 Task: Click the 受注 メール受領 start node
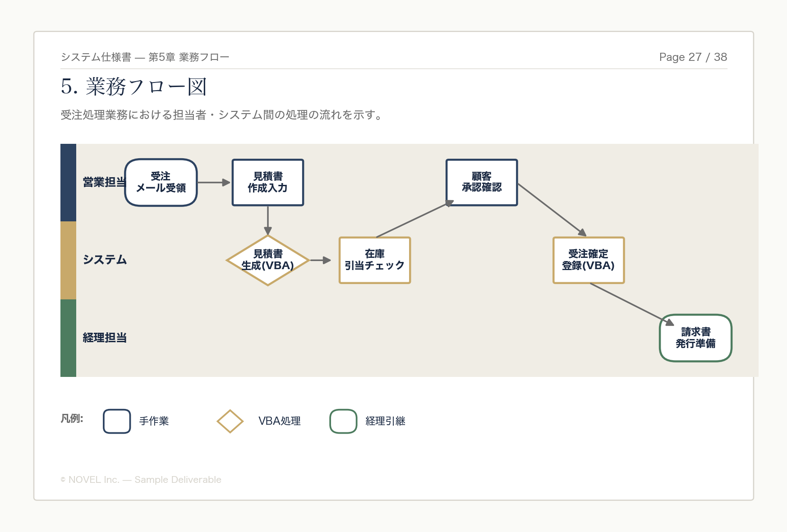pos(161,183)
